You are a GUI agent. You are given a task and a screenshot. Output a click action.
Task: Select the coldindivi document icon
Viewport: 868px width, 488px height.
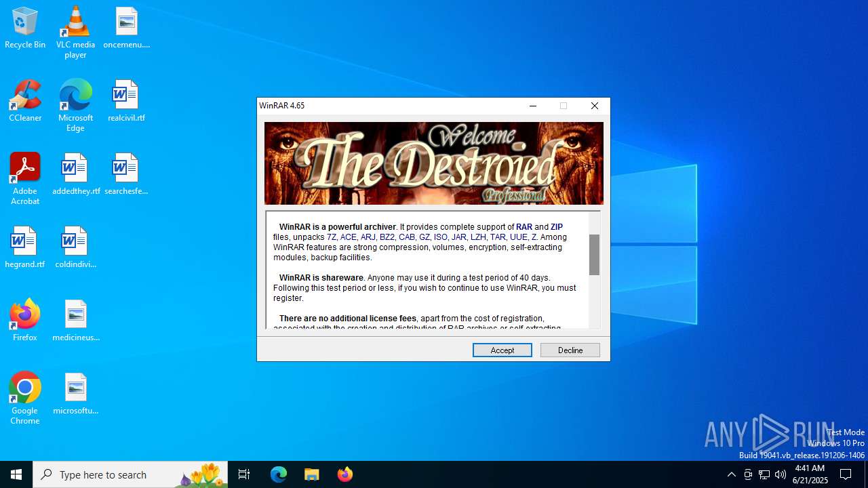pos(75,247)
